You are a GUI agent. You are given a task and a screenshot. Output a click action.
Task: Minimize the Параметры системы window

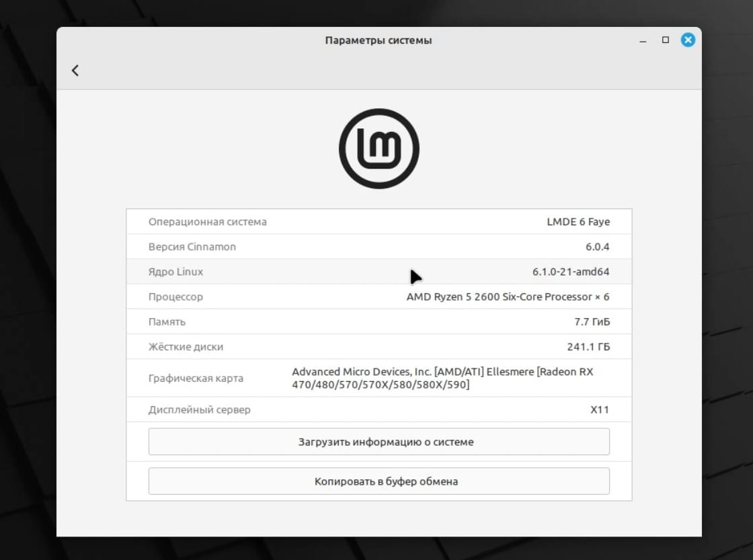(x=643, y=40)
